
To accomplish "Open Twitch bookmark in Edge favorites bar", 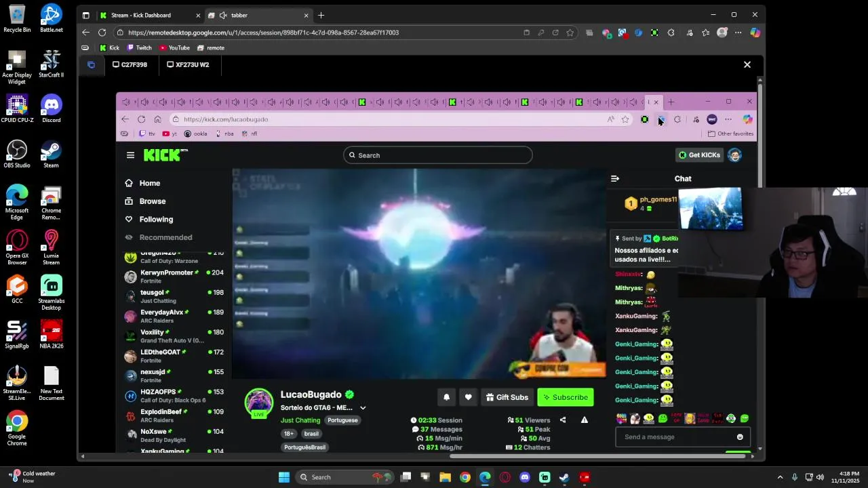I will tap(139, 48).
